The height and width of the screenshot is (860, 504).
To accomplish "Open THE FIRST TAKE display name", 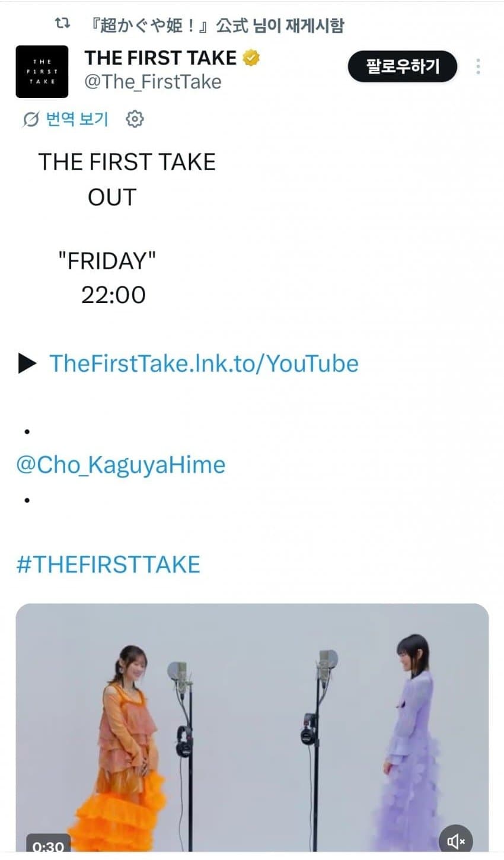I will 160,58.
